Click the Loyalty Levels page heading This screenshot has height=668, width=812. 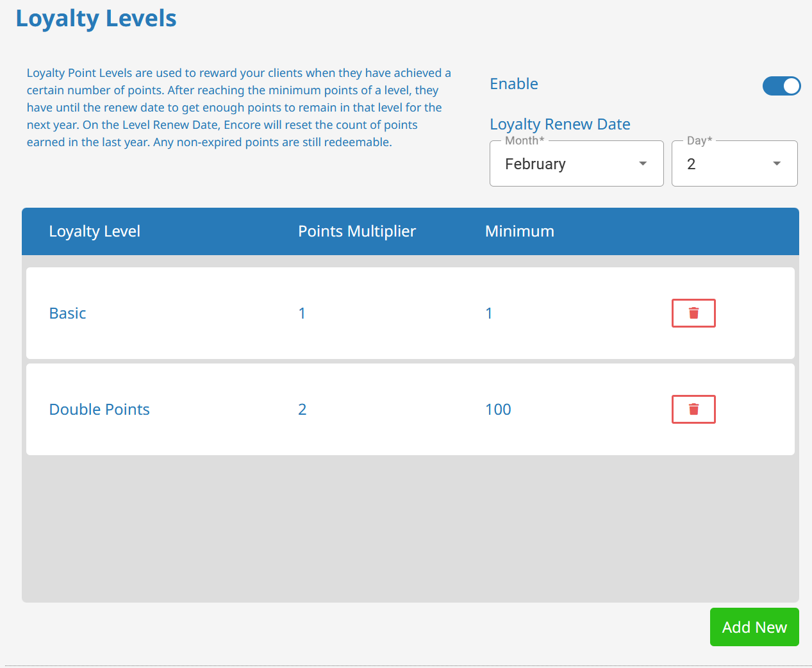click(x=96, y=19)
